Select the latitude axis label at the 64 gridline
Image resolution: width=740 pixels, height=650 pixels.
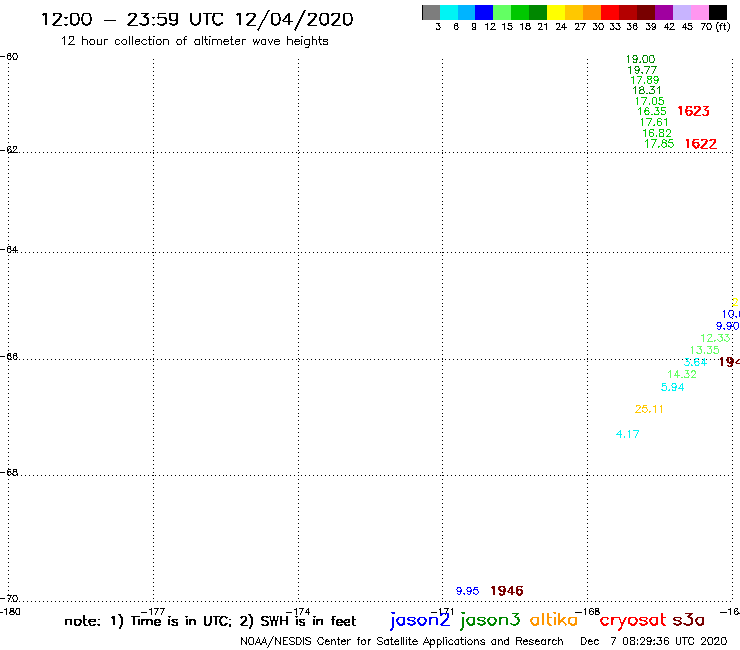coord(9,249)
